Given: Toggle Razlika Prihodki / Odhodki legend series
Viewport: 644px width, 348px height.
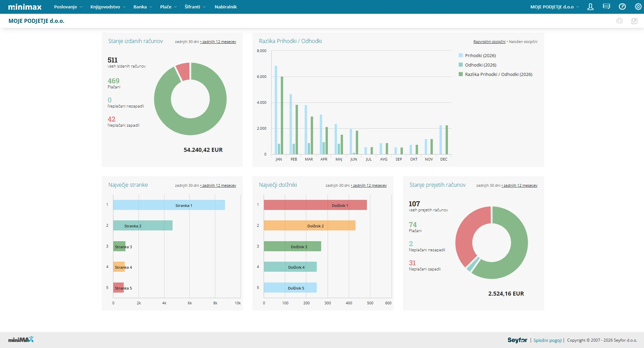Looking at the screenshot, I should 495,74.
